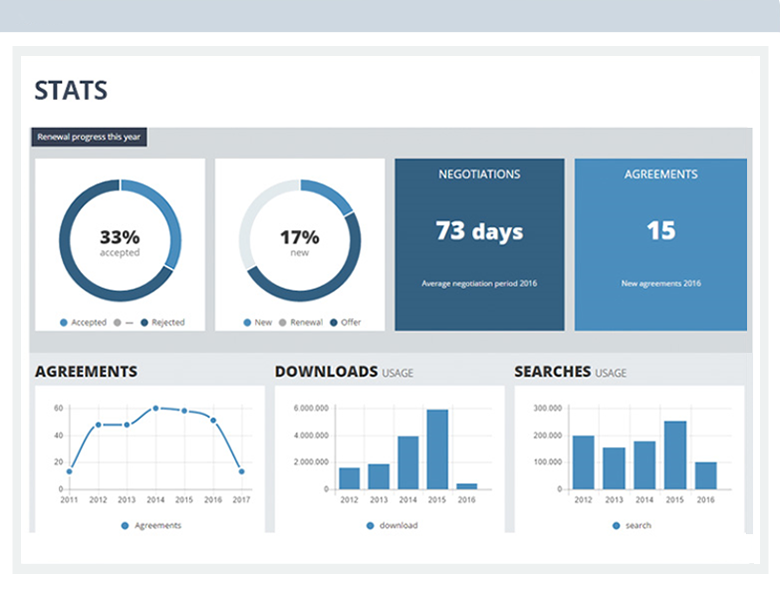Click the 2013 bar in Searches chart
The image size is (780, 598).
pos(614,468)
